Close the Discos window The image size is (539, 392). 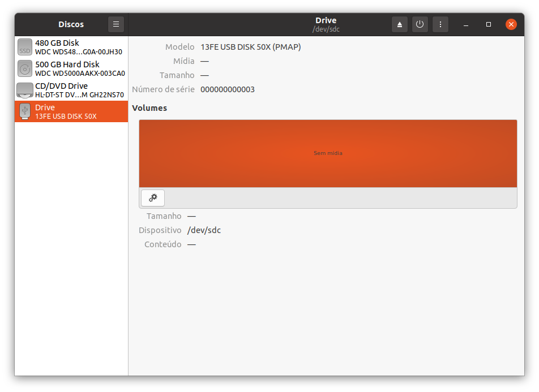pyautogui.click(x=511, y=24)
